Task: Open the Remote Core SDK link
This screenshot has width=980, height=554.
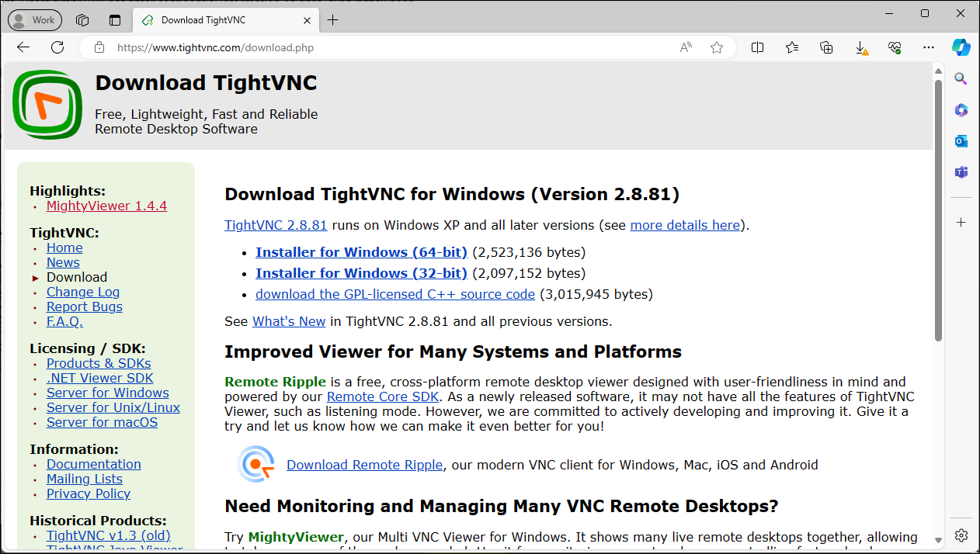Action: (x=383, y=396)
